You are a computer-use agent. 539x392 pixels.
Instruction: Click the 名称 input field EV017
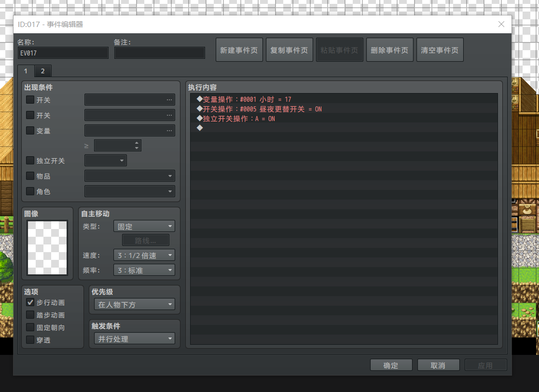[63, 53]
